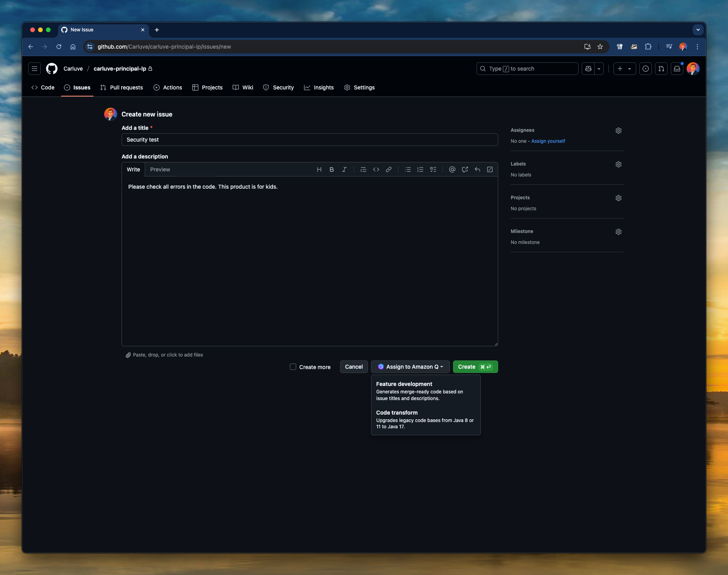Expand the Assign to Amazon Q dropdown

pyautogui.click(x=410, y=367)
